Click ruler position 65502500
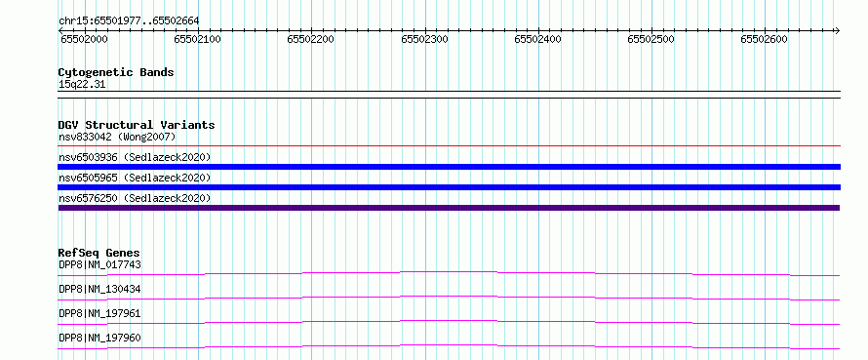The height and width of the screenshot is (360, 868). (651, 39)
